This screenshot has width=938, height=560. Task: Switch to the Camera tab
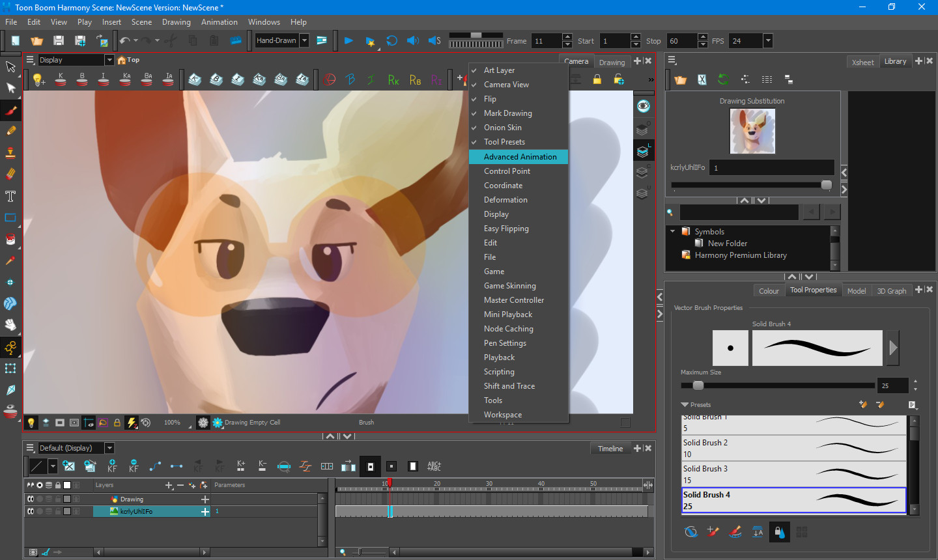pos(576,61)
